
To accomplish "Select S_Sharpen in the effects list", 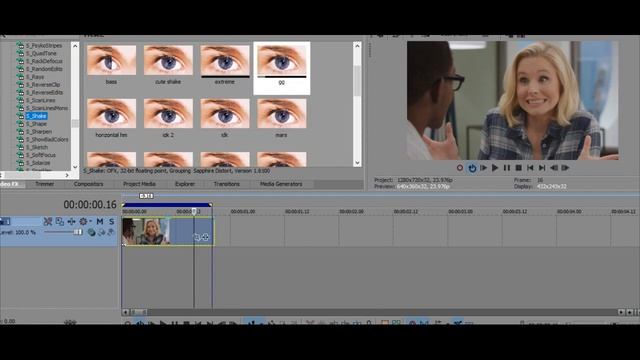I will 39,131.
